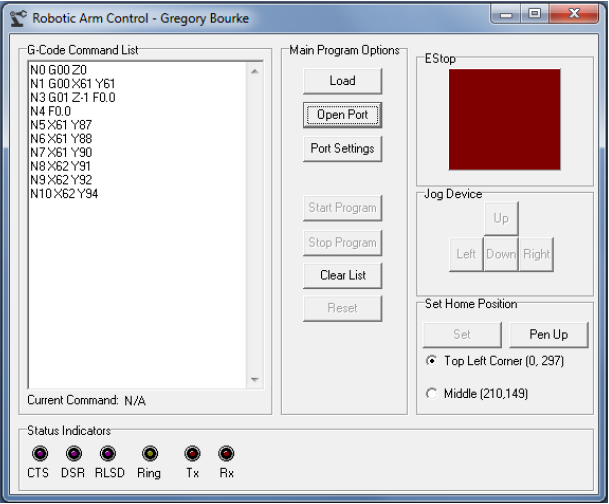Click the DSR status indicator light

point(74,453)
